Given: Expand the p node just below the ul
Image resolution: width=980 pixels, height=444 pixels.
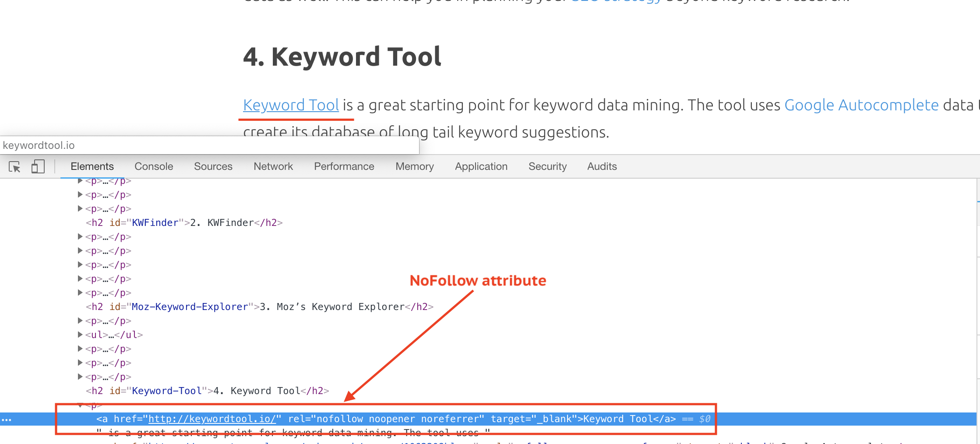Looking at the screenshot, I should pyautogui.click(x=80, y=349).
